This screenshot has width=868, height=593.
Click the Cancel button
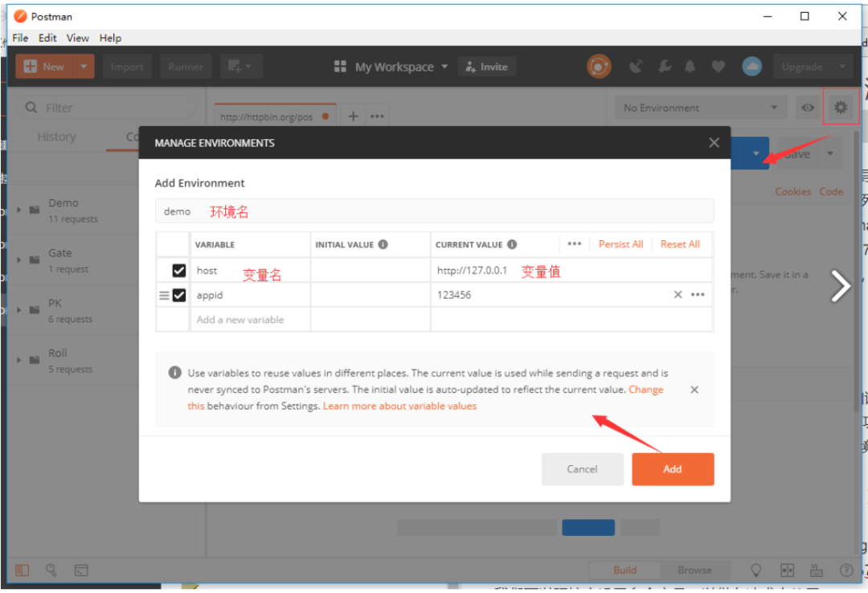coord(583,469)
